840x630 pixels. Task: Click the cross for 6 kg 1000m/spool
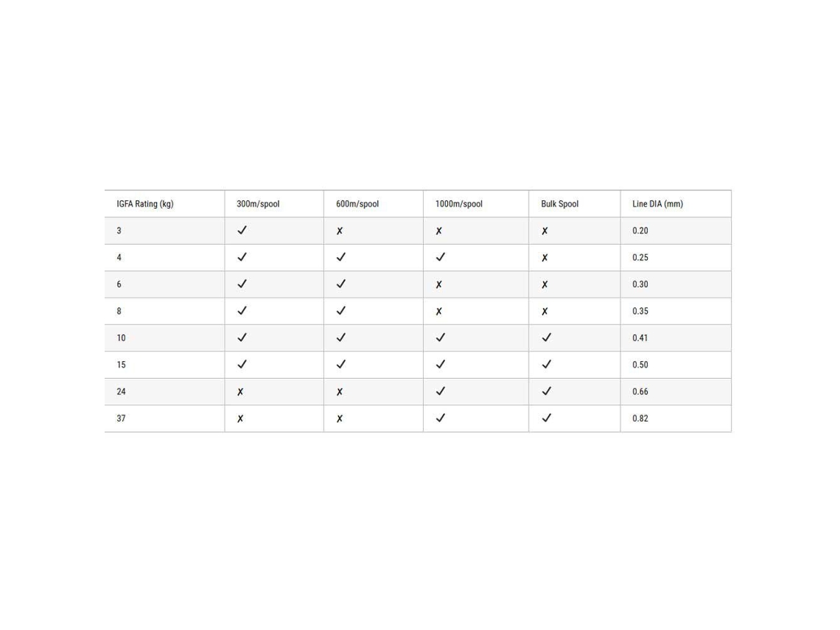click(x=438, y=284)
